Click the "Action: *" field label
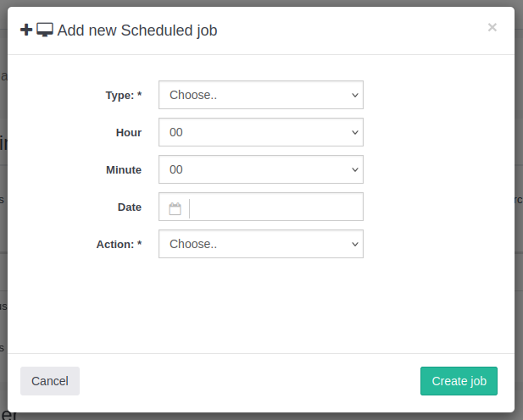 (119, 245)
